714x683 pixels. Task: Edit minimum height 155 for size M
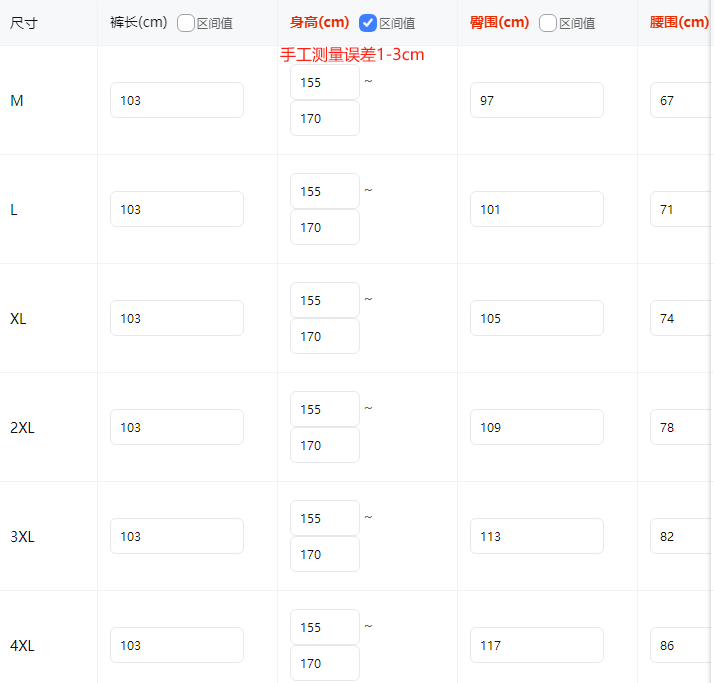tap(325, 82)
